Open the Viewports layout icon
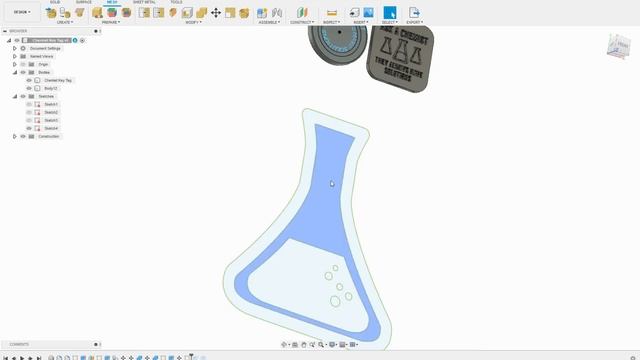This screenshot has height=360, width=640. (x=353, y=344)
